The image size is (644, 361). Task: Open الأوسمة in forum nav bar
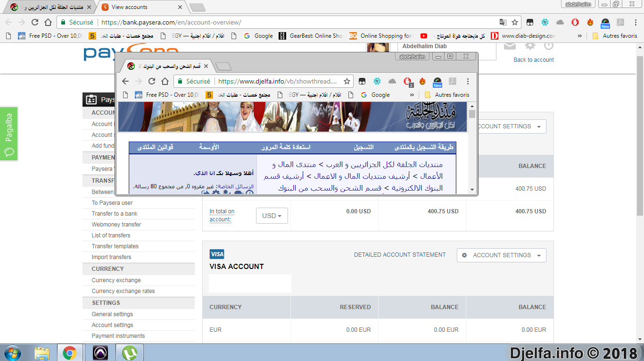(x=209, y=147)
